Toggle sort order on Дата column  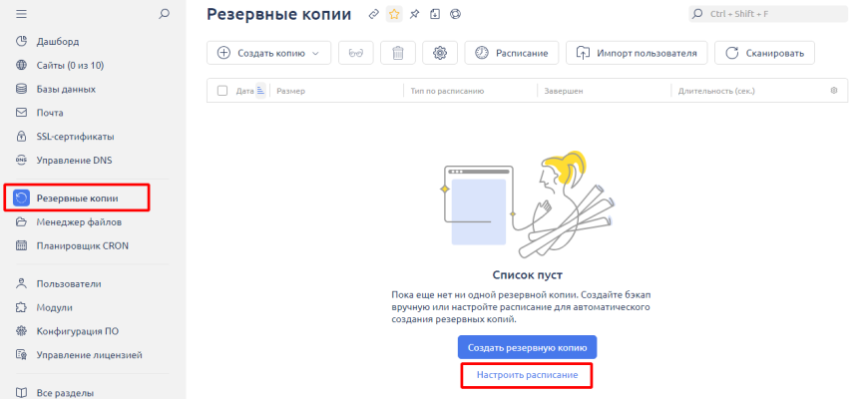pyautogui.click(x=260, y=91)
